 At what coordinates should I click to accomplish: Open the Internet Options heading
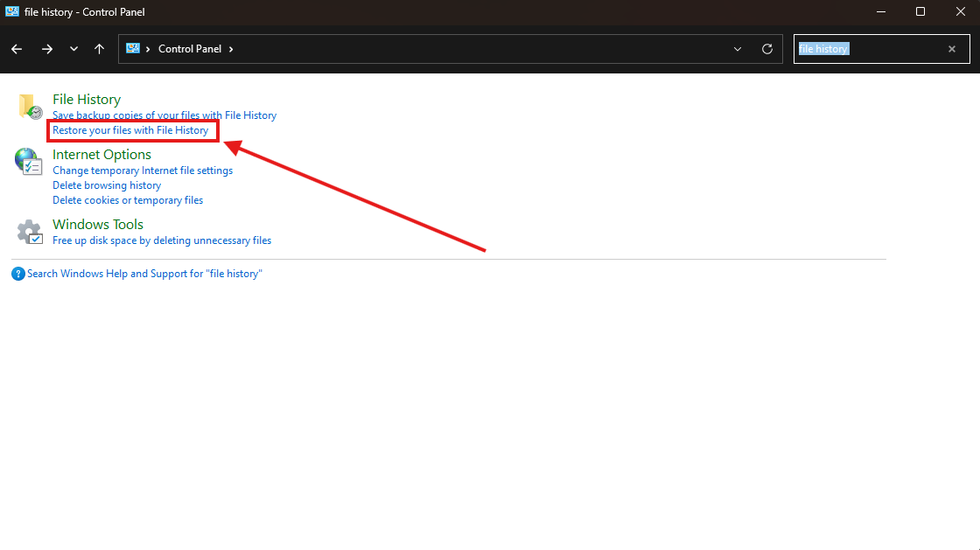(x=101, y=154)
